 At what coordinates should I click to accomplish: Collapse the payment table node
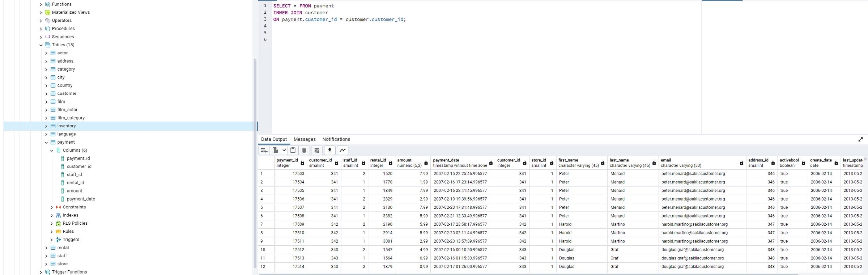pyautogui.click(x=46, y=142)
